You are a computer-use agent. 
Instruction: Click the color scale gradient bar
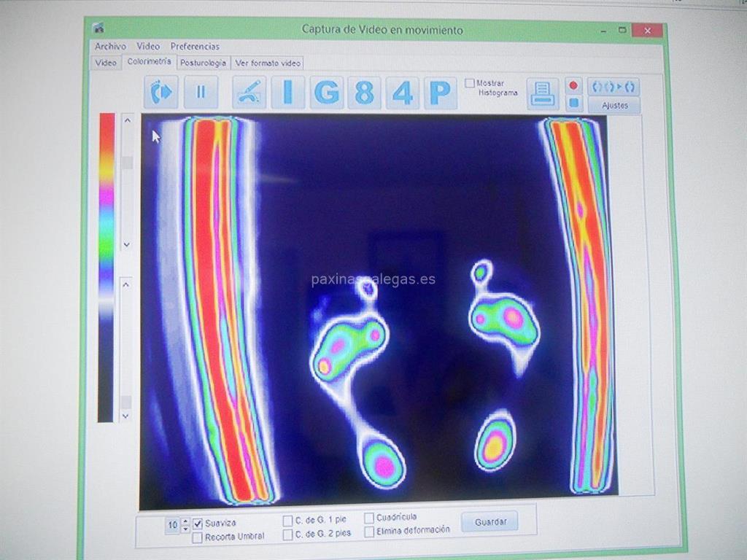[107, 267]
